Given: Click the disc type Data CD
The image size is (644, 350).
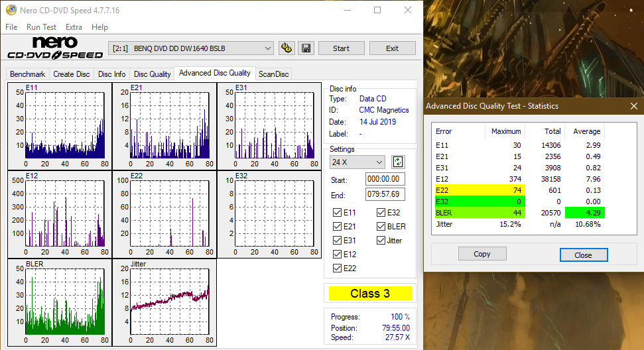Looking at the screenshot, I should click(x=373, y=99).
